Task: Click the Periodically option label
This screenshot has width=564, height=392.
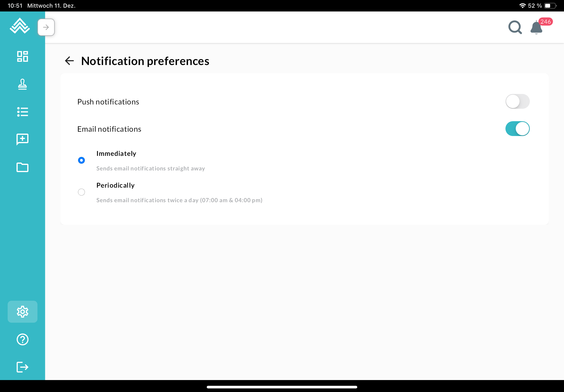Action: 115,185
